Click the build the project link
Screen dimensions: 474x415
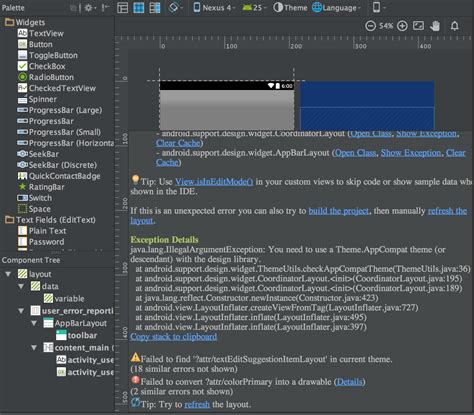339,211
